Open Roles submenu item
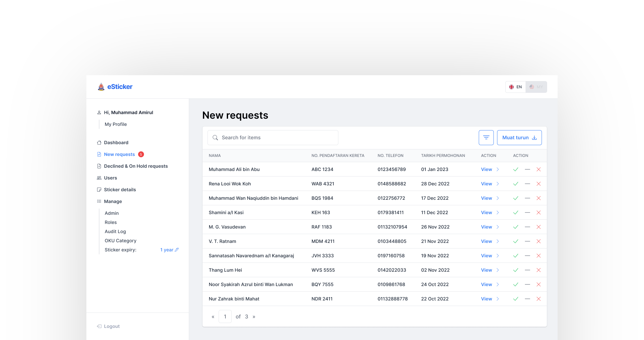Viewport: 644px width, 340px height. [x=111, y=222]
